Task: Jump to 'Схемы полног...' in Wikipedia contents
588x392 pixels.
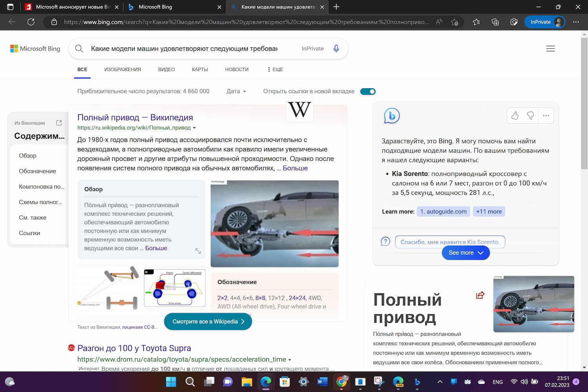Action: 40,202
